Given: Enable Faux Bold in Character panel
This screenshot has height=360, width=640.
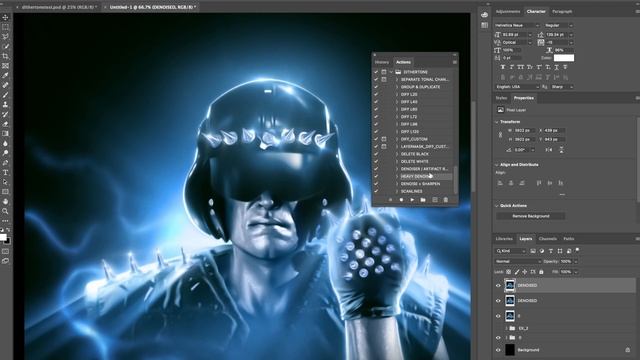Looking at the screenshot, I should click(x=503, y=67).
